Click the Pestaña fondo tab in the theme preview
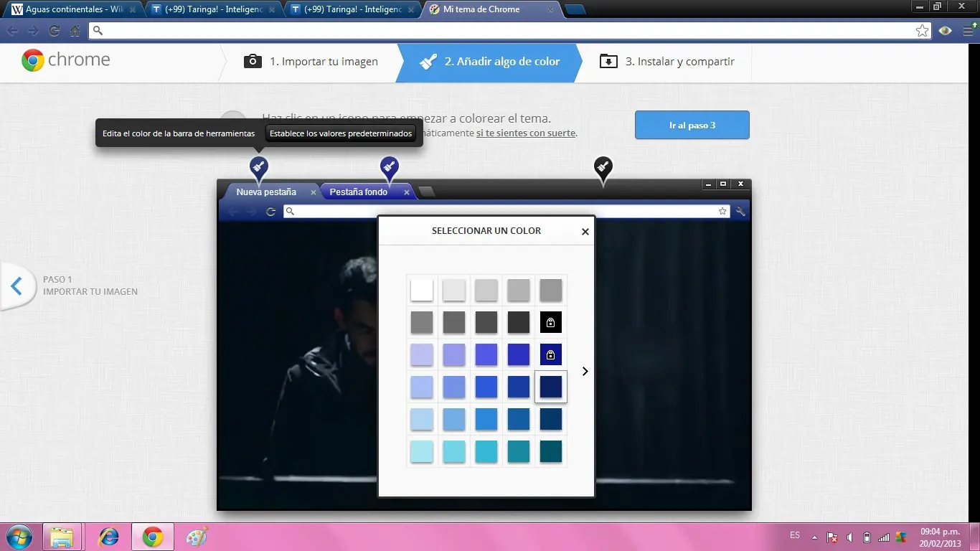Screen dimensions: 980x551 [367, 192]
